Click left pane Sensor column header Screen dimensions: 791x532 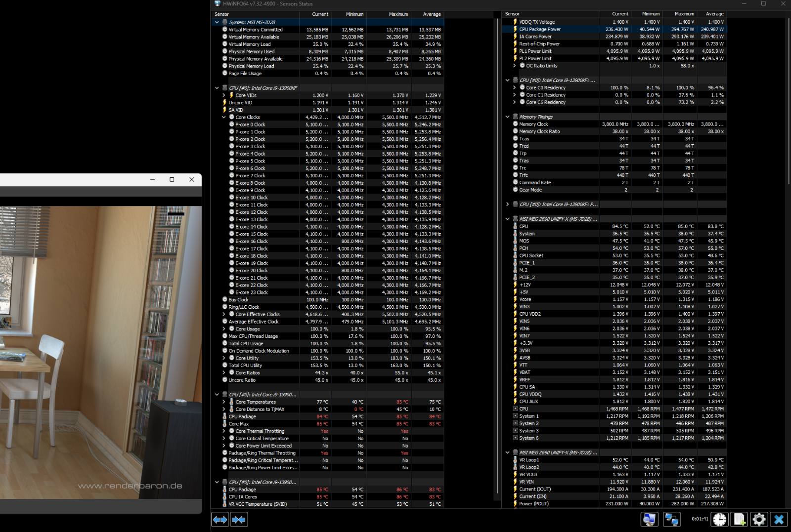[x=256, y=14]
